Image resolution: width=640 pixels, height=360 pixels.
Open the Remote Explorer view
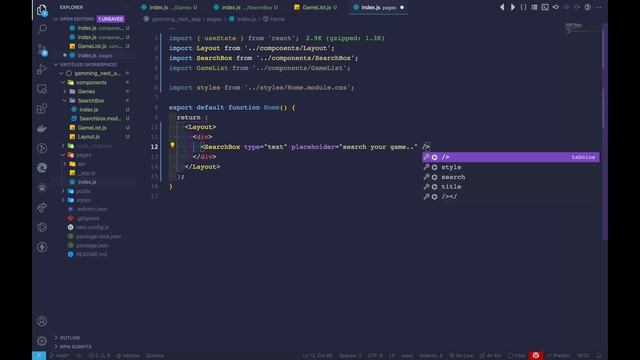(x=42, y=89)
